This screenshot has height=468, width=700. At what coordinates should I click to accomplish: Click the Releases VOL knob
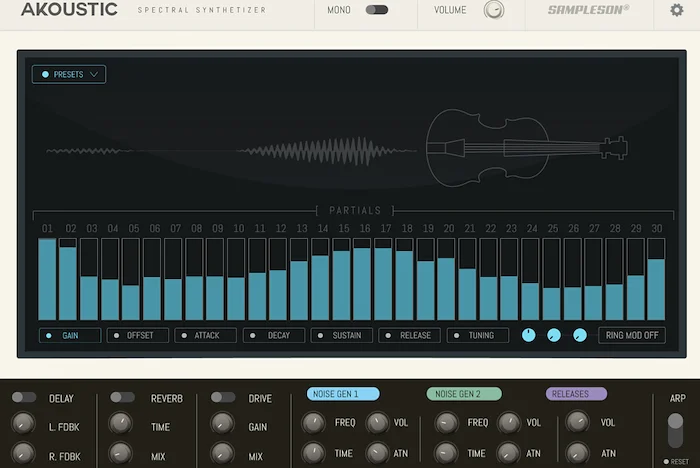578,422
